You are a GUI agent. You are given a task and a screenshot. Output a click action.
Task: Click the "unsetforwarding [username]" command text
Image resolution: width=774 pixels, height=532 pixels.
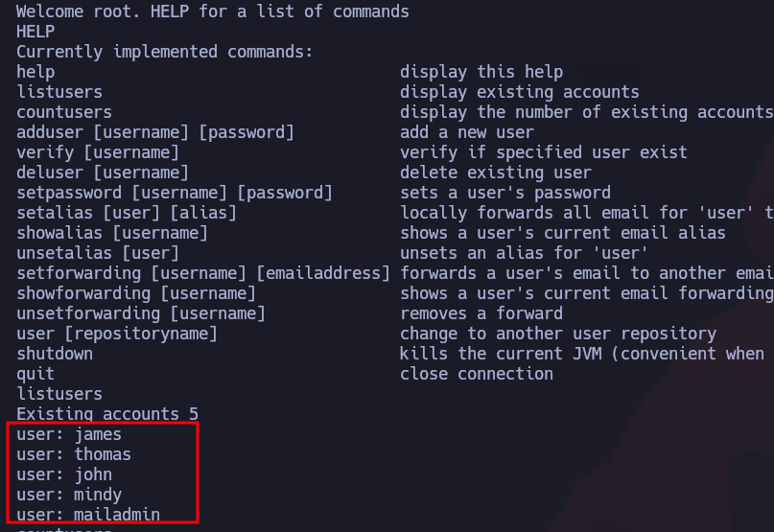pyautogui.click(x=141, y=313)
